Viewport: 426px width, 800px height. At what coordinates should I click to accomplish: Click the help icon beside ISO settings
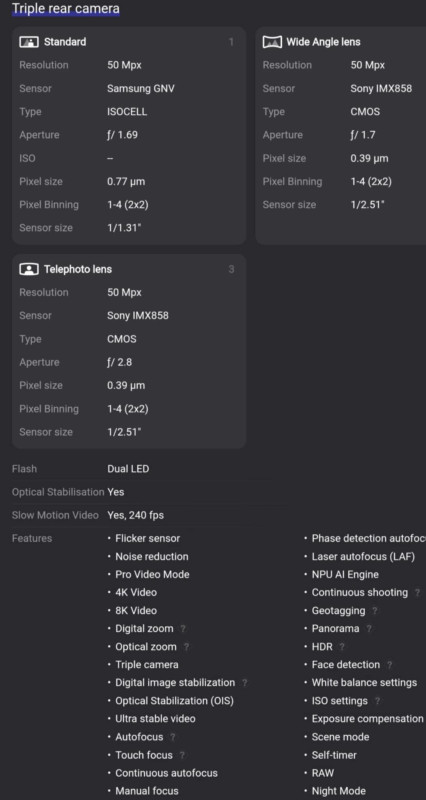377,701
